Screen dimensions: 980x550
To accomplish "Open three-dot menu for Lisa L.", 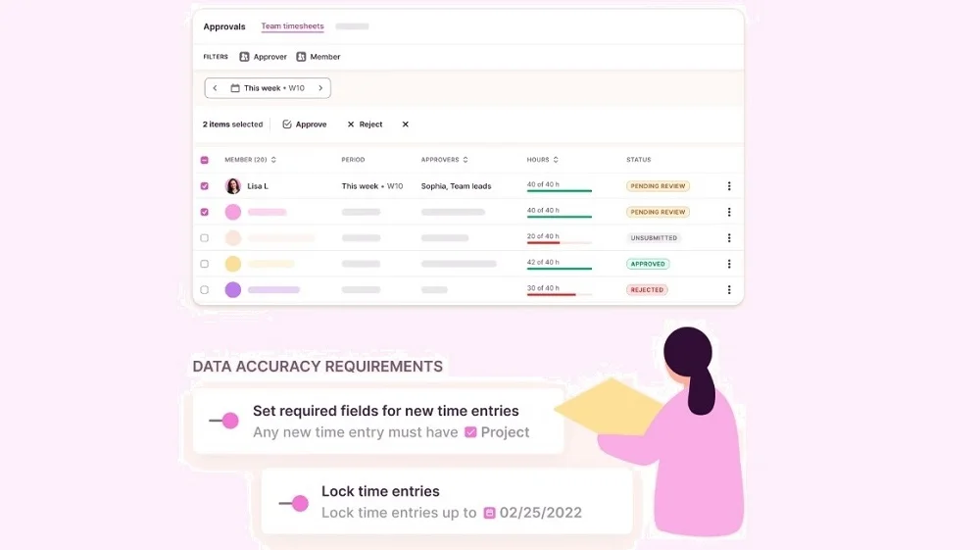I will (x=728, y=186).
